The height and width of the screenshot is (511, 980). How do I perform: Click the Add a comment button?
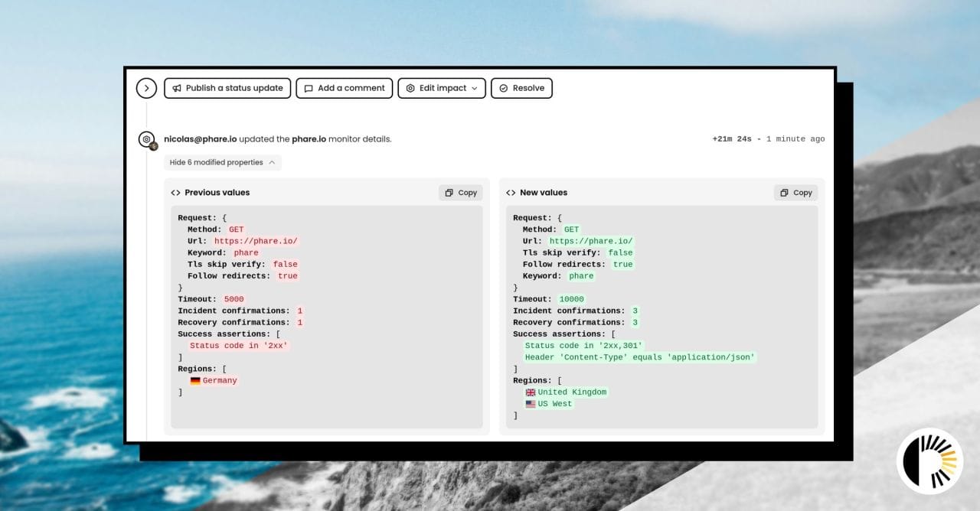[345, 88]
